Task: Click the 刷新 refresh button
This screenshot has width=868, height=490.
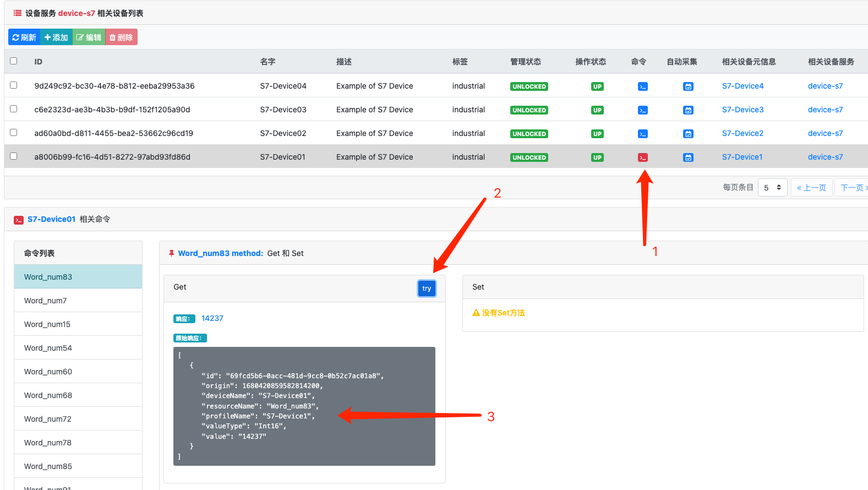Action: [x=24, y=37]
